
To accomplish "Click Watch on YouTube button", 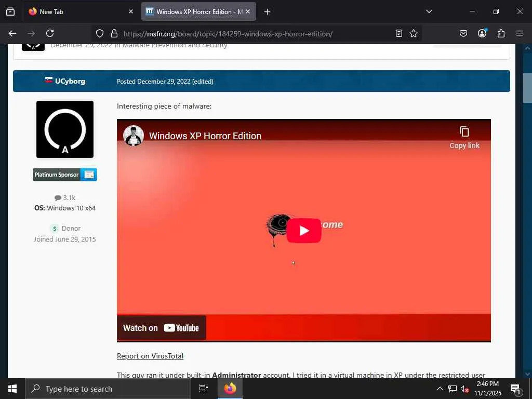I will [x=161, y=328].
